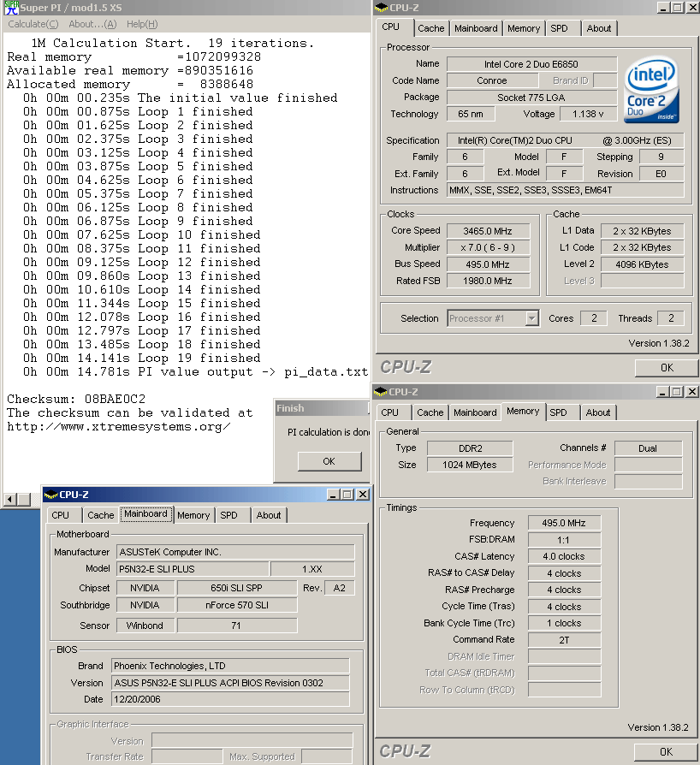This screenshot has width=700, height=765.
Task: Open the Help menu in Super PI
Action: [142, 24]
